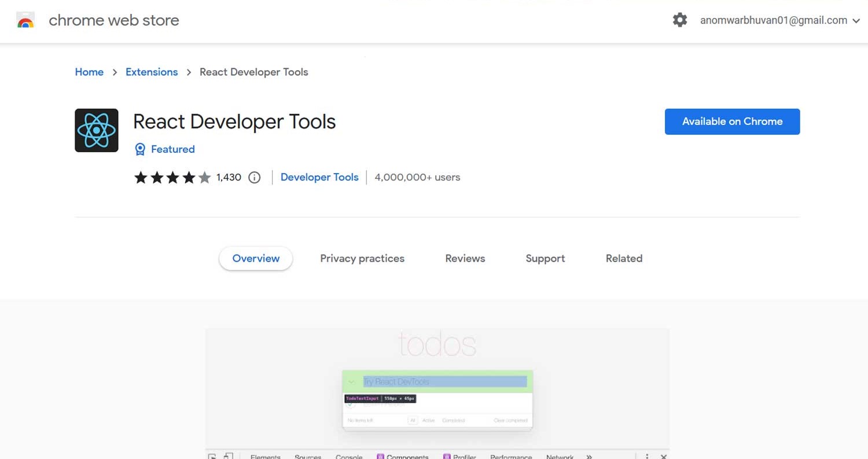This screenshot has width=868, height=459.
Task: Click the first star in the rating
Action: (x=141, y=178)
